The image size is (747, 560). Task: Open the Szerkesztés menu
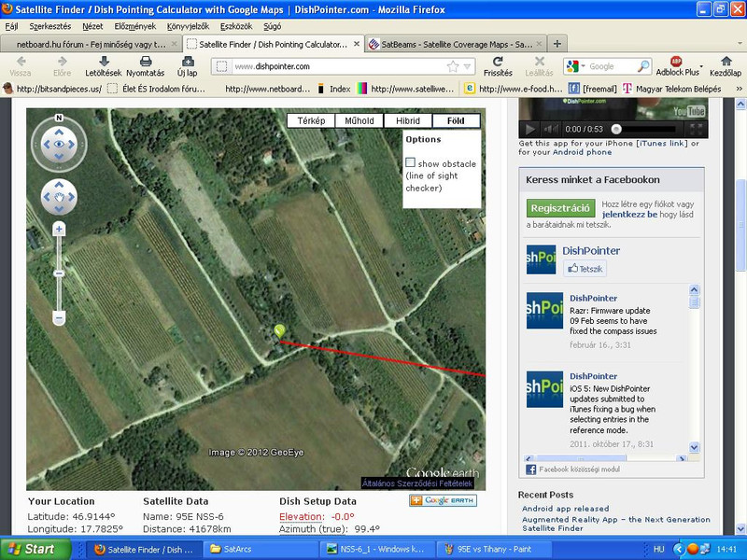(x=50, y=26)
